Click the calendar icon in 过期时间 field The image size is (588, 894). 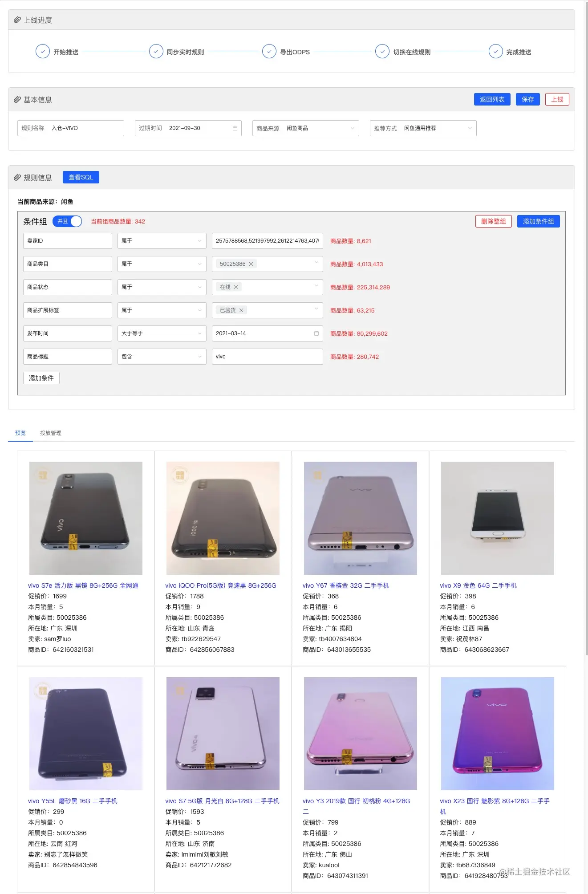pyautogui.click(x=235, y=128)
